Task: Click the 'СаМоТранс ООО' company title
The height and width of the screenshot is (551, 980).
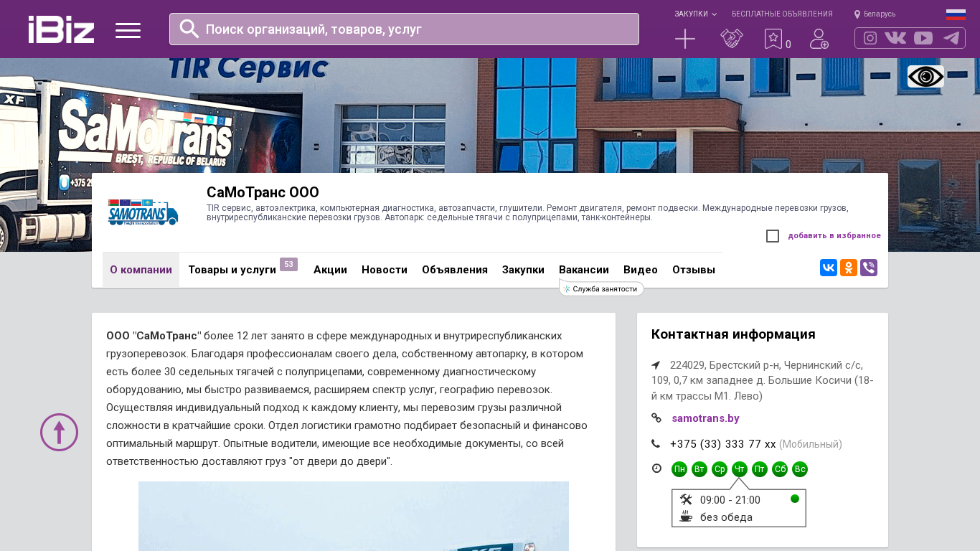Action: click(263, 192)
